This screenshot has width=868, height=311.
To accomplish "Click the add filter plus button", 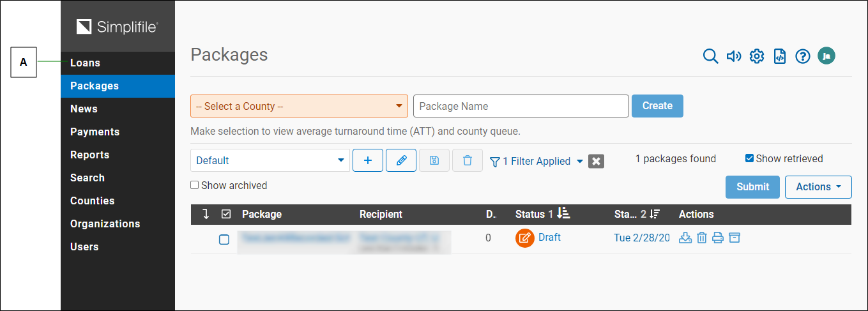I will [368, 160].
